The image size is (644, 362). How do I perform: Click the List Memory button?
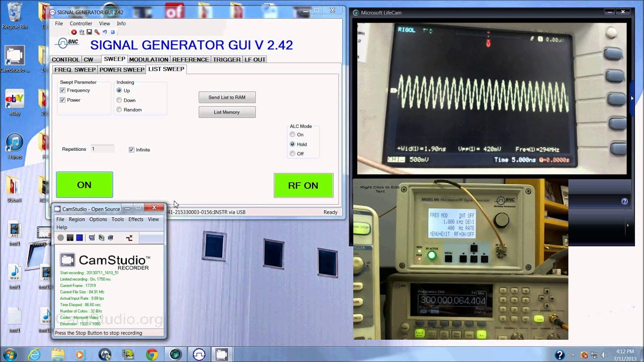(227, 112)
